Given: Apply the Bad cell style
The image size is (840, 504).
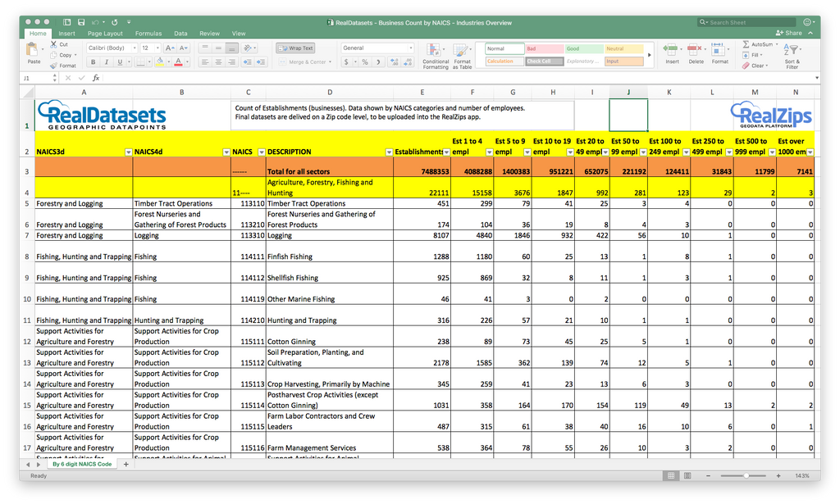Looking at the screenshot, I should [x=545, y=48].
